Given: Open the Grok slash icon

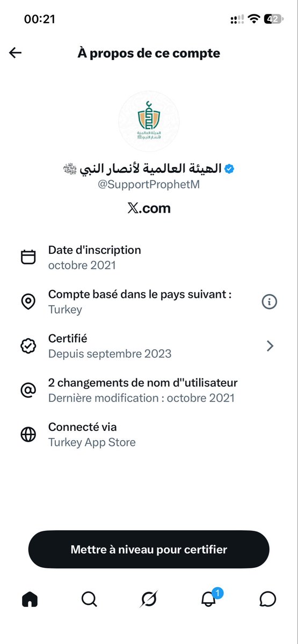Looking at the screenshot, I should pyautogui.click(x=149, y=599).
